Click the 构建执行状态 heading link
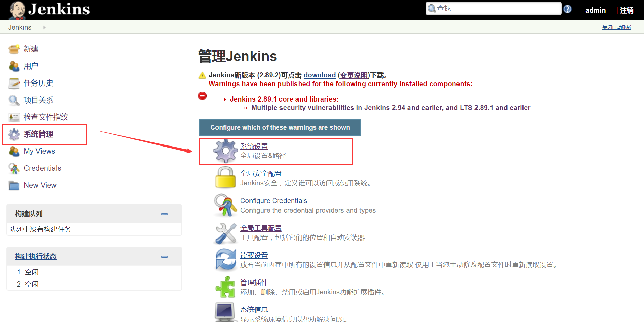Viewport: 644px width, 322px height. tap(36, 256)
